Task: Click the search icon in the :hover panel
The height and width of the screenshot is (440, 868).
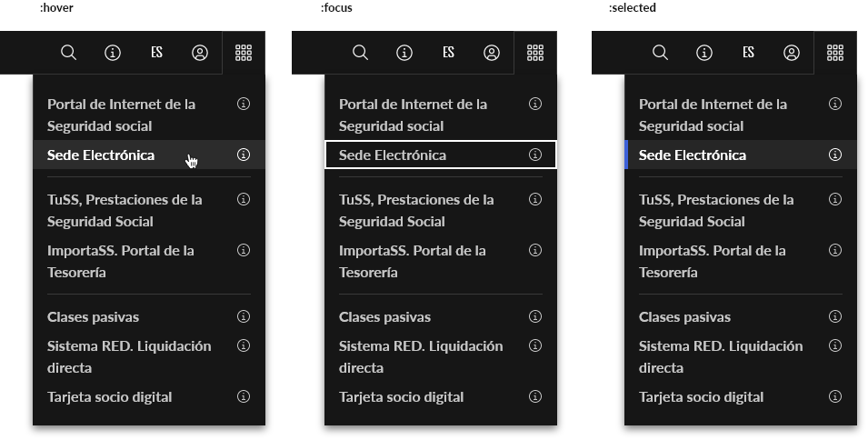Action: [68, 53]
